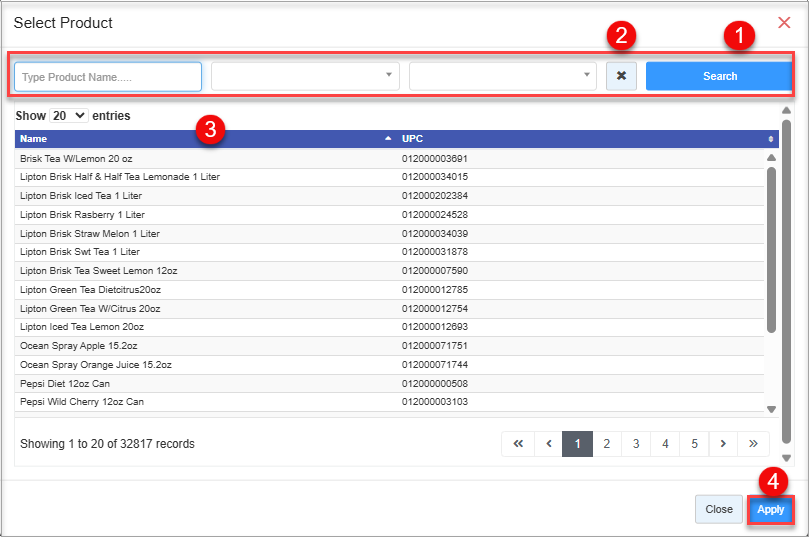
Task: Go to the next page arrow
Action: [723, 444]
